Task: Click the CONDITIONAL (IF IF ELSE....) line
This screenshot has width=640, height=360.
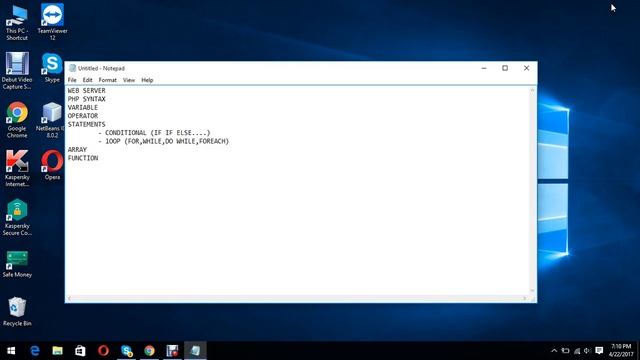Action: (x=154, y=133)
